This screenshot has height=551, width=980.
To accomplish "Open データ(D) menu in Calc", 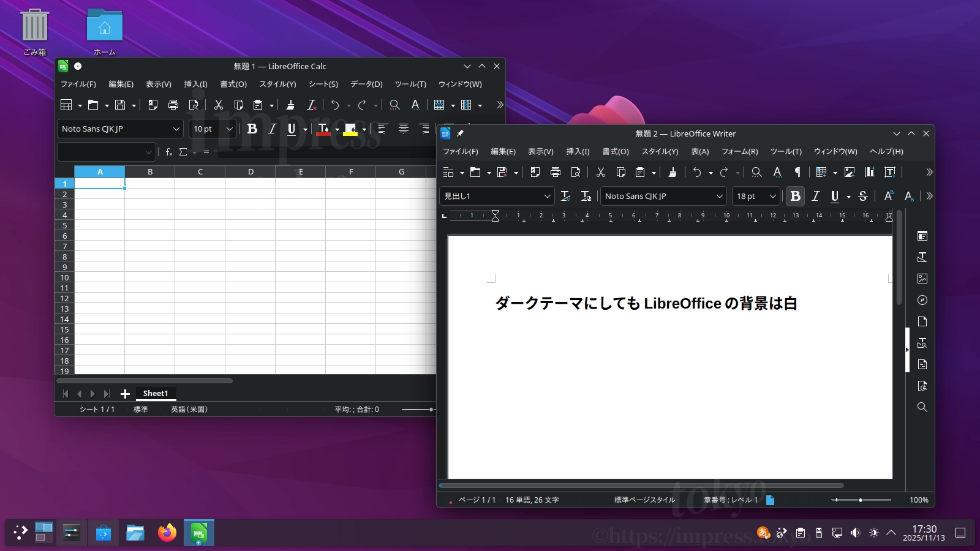I will [366, 84].
